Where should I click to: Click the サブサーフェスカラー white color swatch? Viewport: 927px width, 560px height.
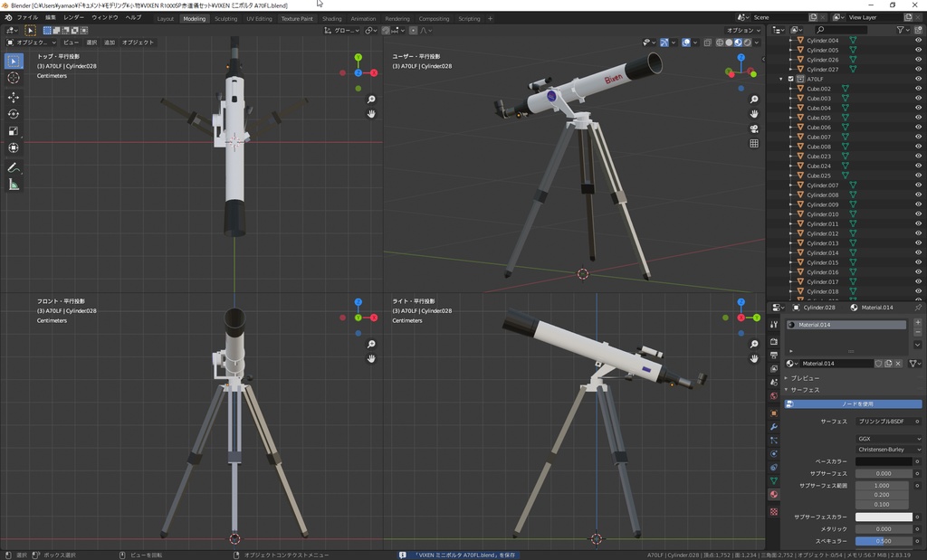(884, 517)
